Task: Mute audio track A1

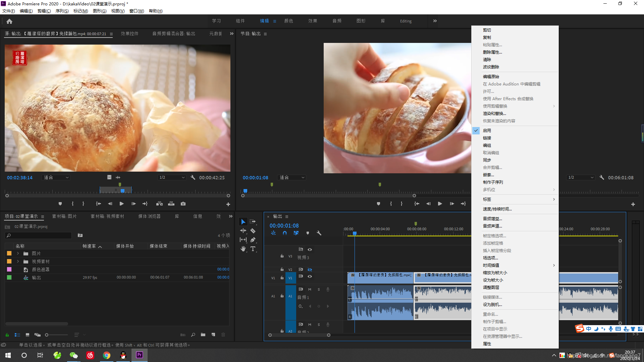Action: click(310, 289)
